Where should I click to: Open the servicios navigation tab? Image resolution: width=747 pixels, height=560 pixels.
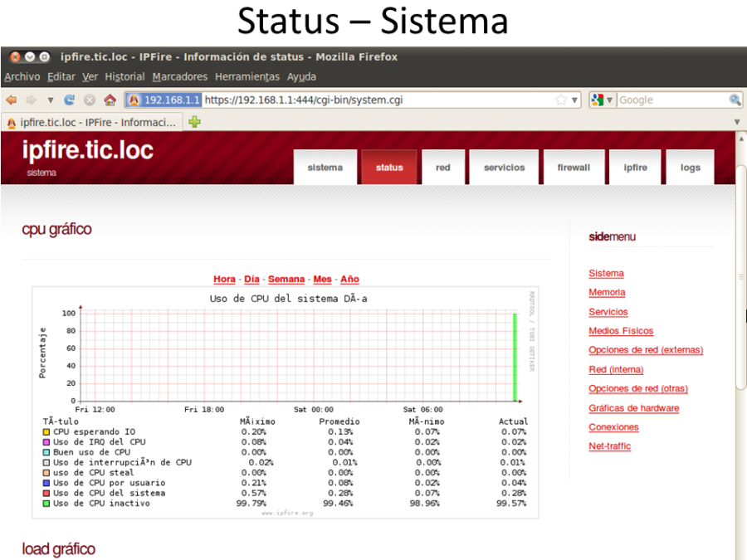[504, 168]
